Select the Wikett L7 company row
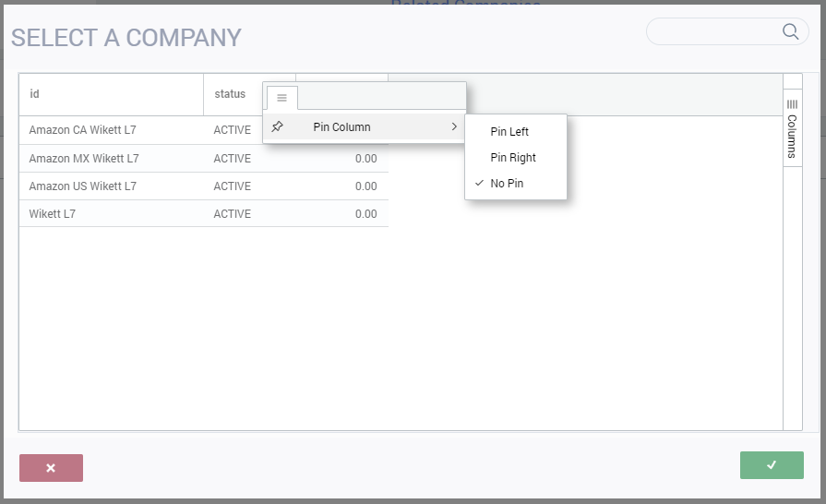This screenshot has width=826, height=504. click(x=203, y=214)
